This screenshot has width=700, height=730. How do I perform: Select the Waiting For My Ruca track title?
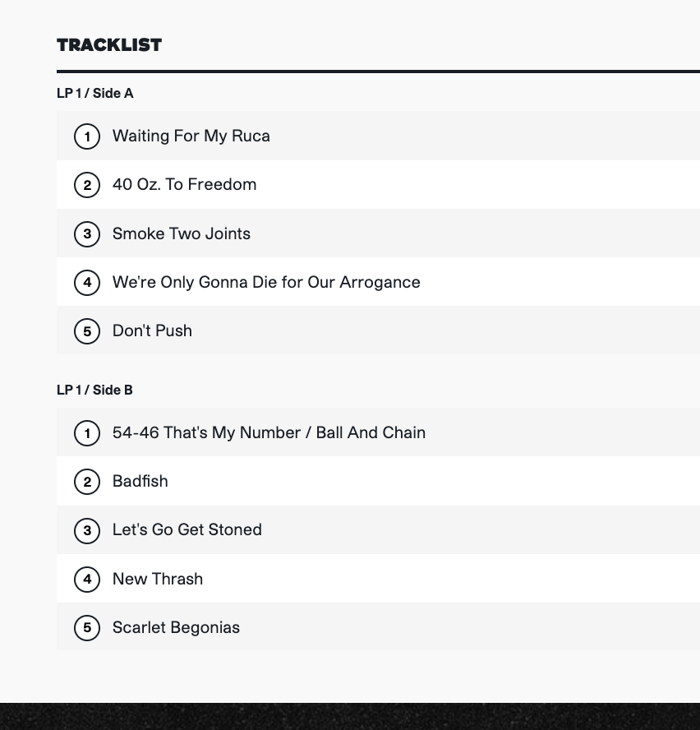[191, 136]
